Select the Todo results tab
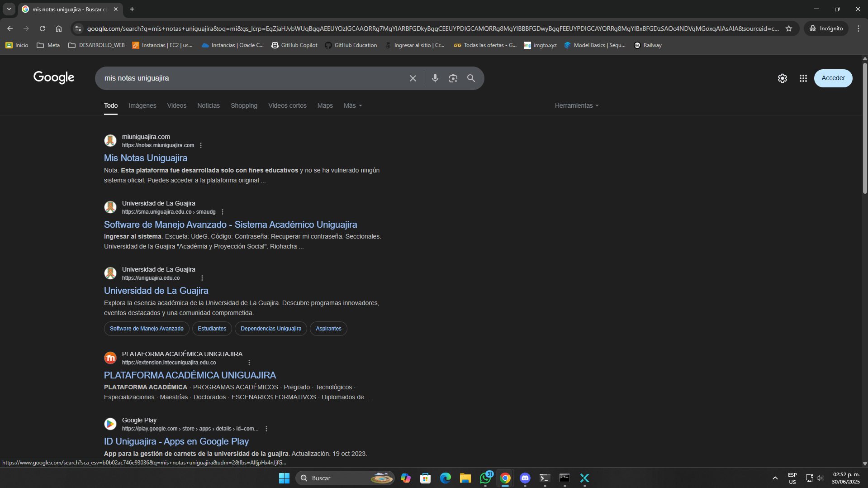This screenshot has height=488, width=868. pos(111,105)
